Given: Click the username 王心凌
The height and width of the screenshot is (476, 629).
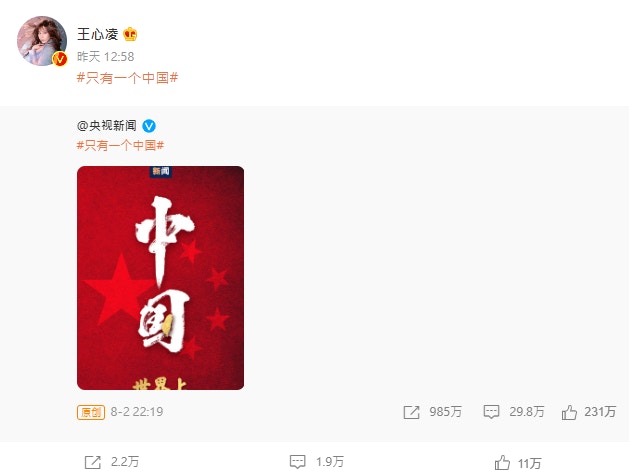Looking at the screenshot, I should tap(97, 34).
